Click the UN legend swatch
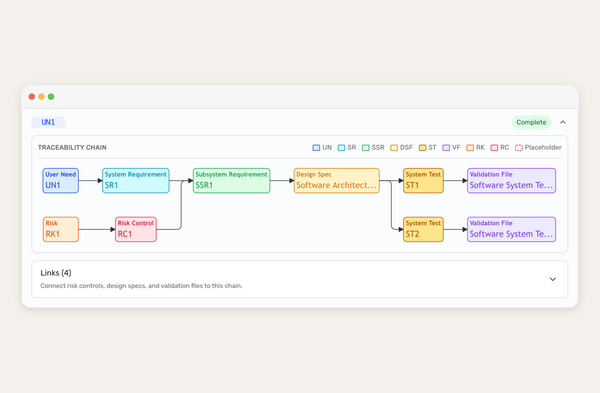600x393 pixels. pyautogui.click(x=316, y=148)
